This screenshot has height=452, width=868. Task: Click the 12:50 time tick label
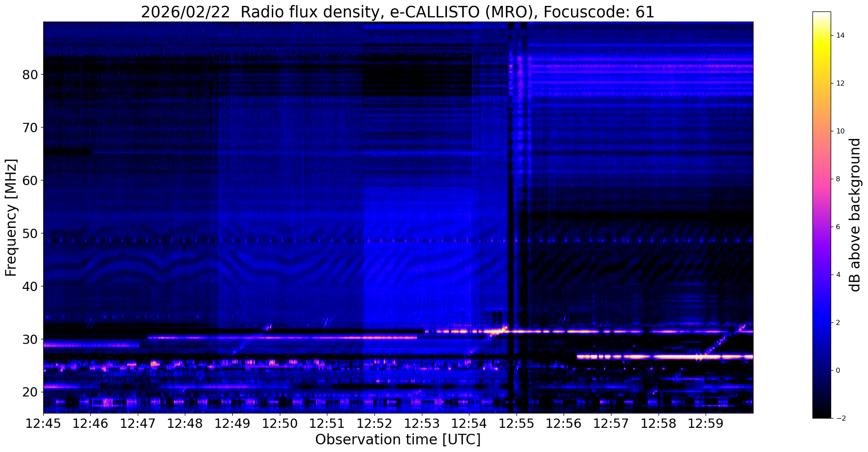pyautogui.click(x=280, y=424)
